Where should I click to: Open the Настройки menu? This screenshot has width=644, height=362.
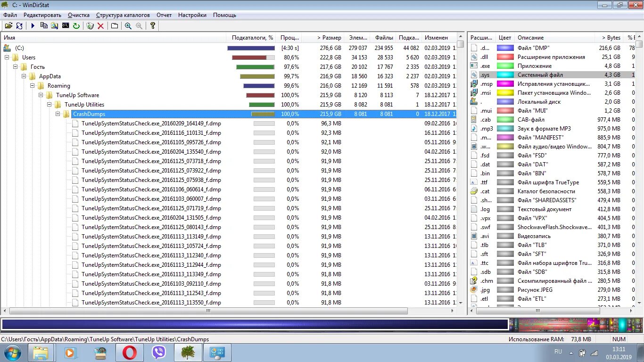coord(192,15)
